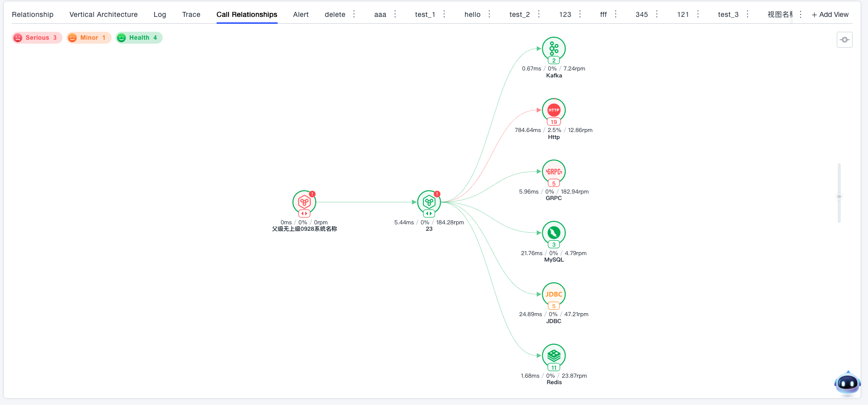Expand the more options for hello view
Viewport: 868px width, 405px height.
click(489, 14)
